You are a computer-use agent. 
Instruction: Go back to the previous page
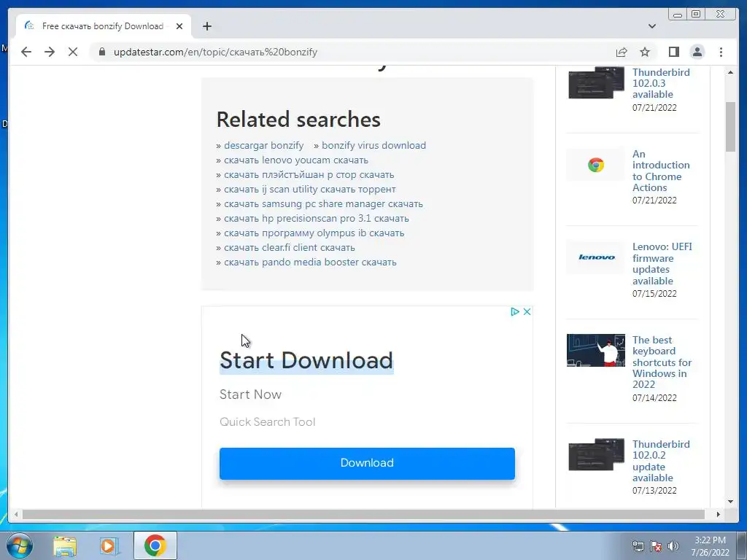point(26,52)
